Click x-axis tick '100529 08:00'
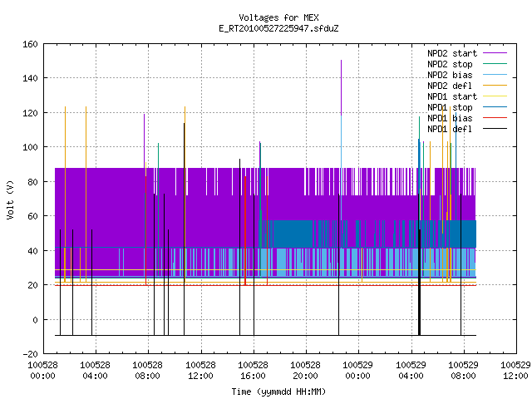This screenshot has height=399, width=532. tap(464, 371)
